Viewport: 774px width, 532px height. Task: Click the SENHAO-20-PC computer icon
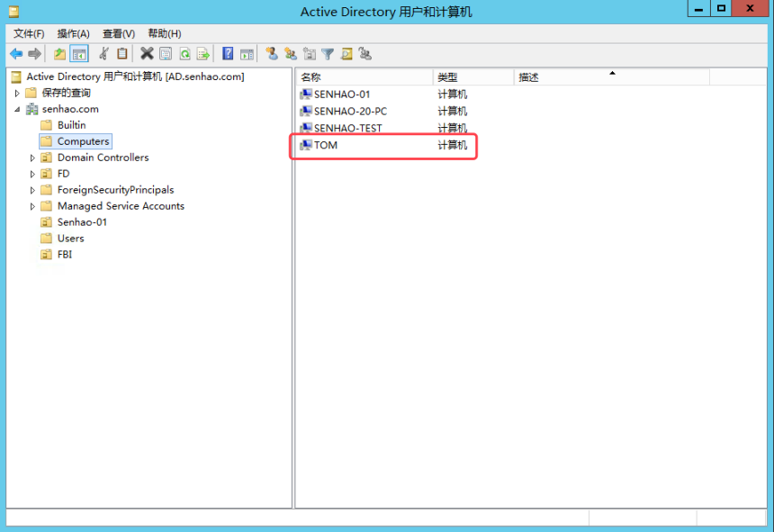[306, 111]
